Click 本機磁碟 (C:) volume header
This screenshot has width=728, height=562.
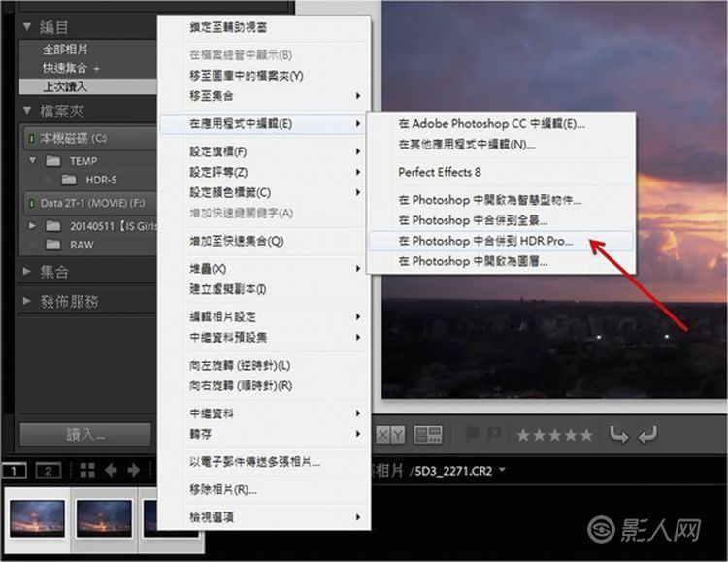(x=89, y=138)
